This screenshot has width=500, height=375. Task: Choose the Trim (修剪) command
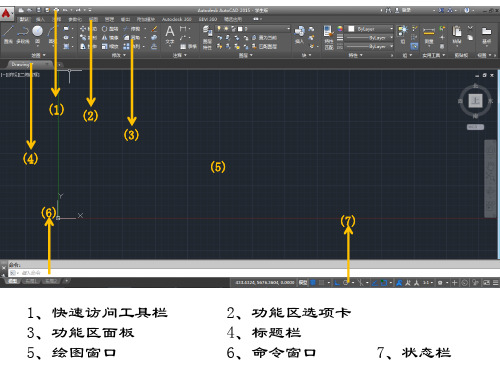point(132,29)
